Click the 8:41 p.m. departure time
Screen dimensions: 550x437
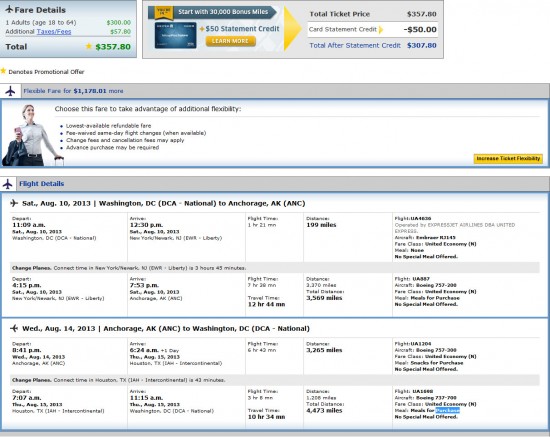[27, 350]
